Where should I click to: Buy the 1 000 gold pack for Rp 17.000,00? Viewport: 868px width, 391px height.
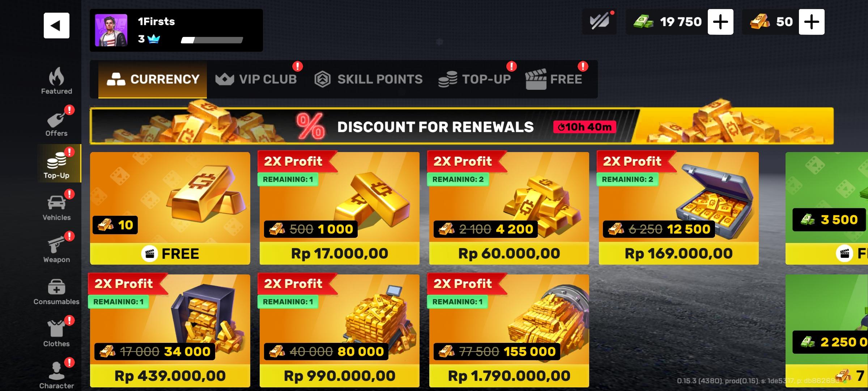[340, 208]
